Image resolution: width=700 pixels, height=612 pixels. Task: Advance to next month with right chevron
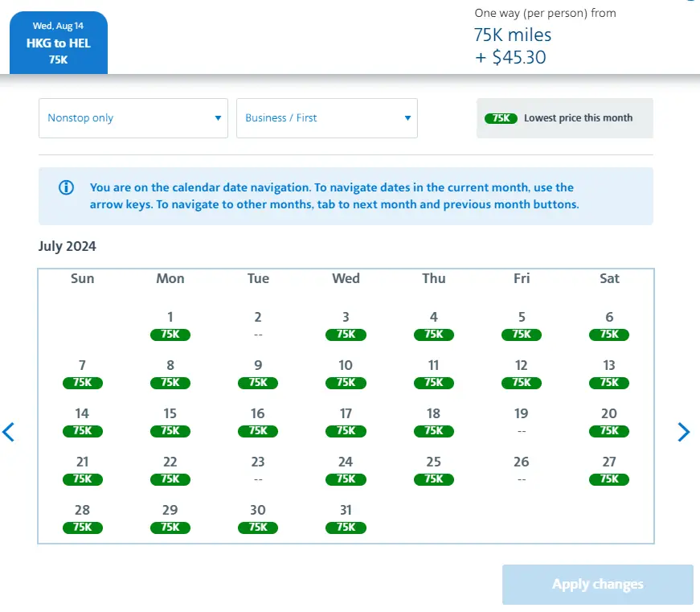click(x=683, y=432)
